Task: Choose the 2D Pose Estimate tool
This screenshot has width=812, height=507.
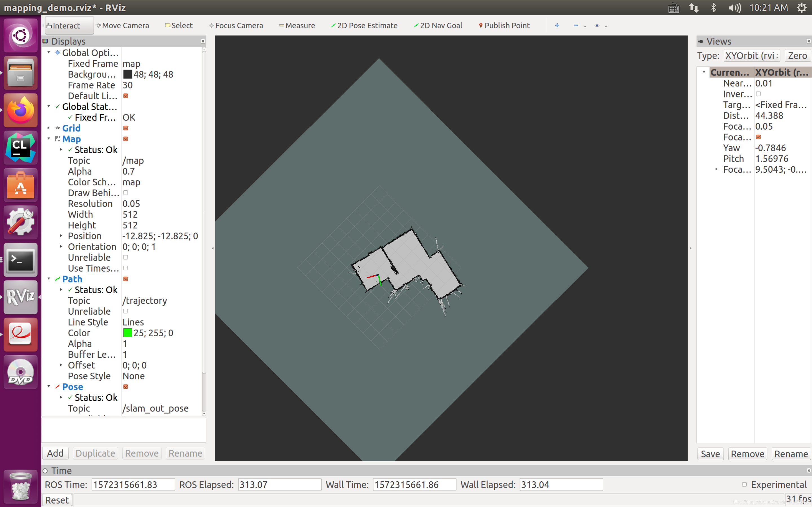Action: pos(364,25)
